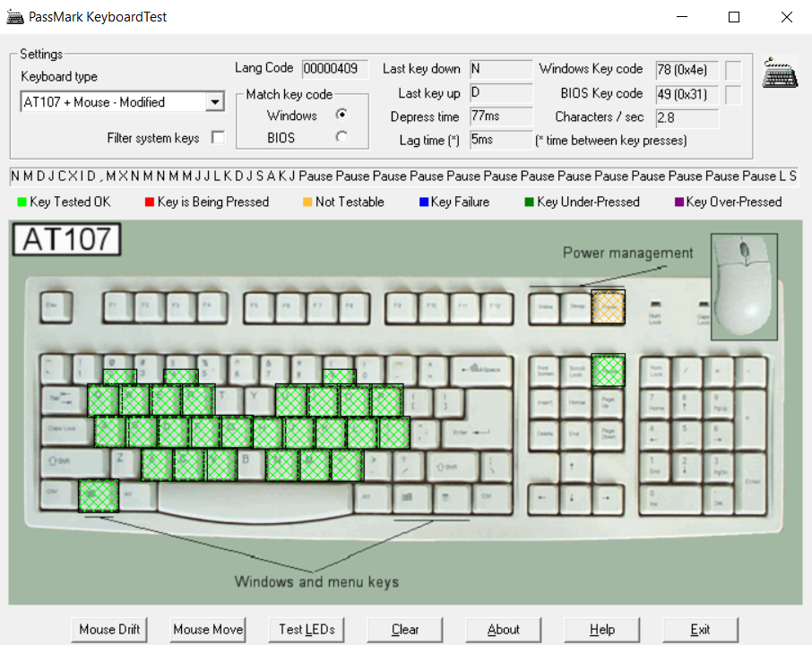Select the Windows match key code option
The width and height of the screenshot is (812, 645).
341,115
